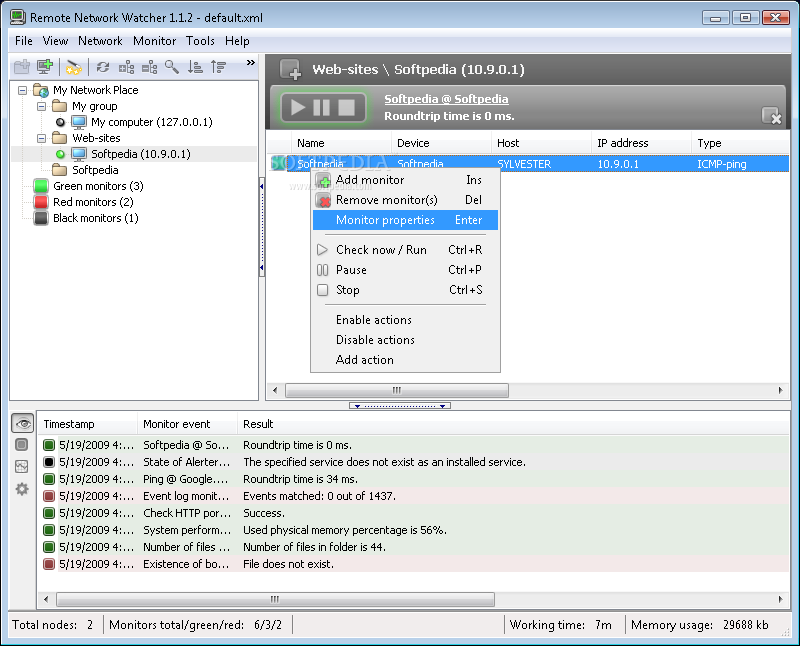
Task: Click the monitor list horizontal scrollbar thumb
Action: coord(396,390)
